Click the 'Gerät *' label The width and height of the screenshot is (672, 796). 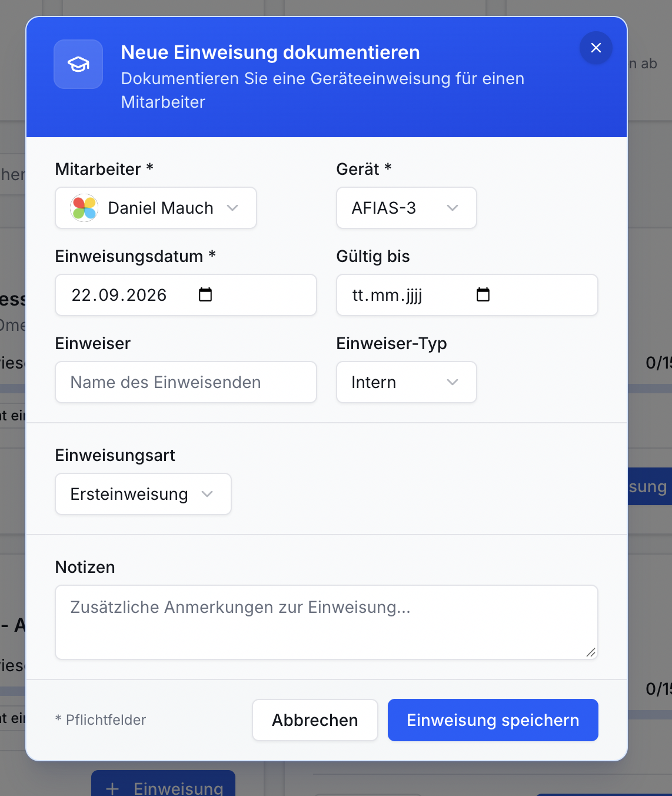364,169
